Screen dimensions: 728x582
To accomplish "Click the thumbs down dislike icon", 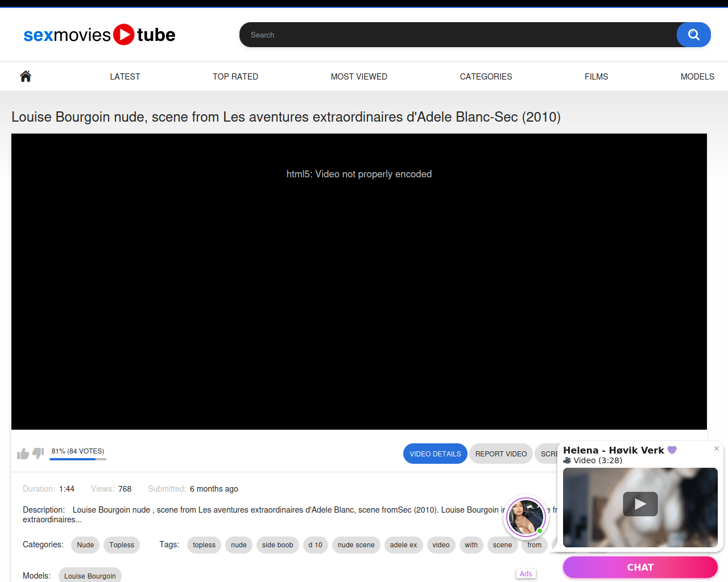I will point(38,453).
